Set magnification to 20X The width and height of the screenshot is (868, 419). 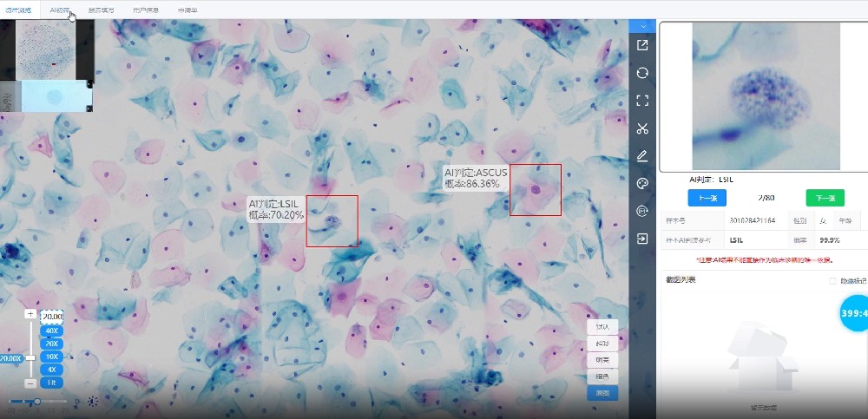coord(51,344)
